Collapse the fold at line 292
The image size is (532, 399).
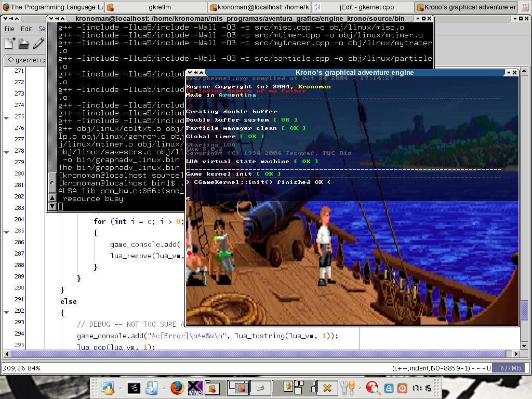[6, 312]
